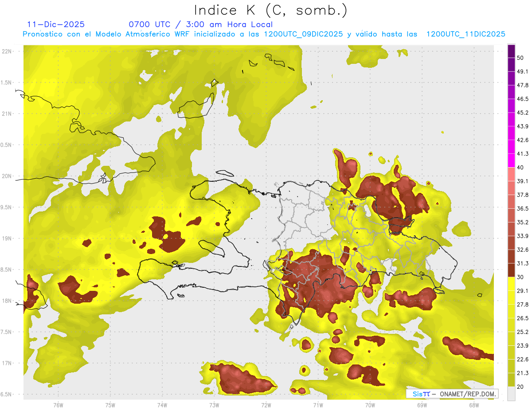Click the '70W' longitude label
This screenshot has height=411, width=532.
[x=370, y=405]
